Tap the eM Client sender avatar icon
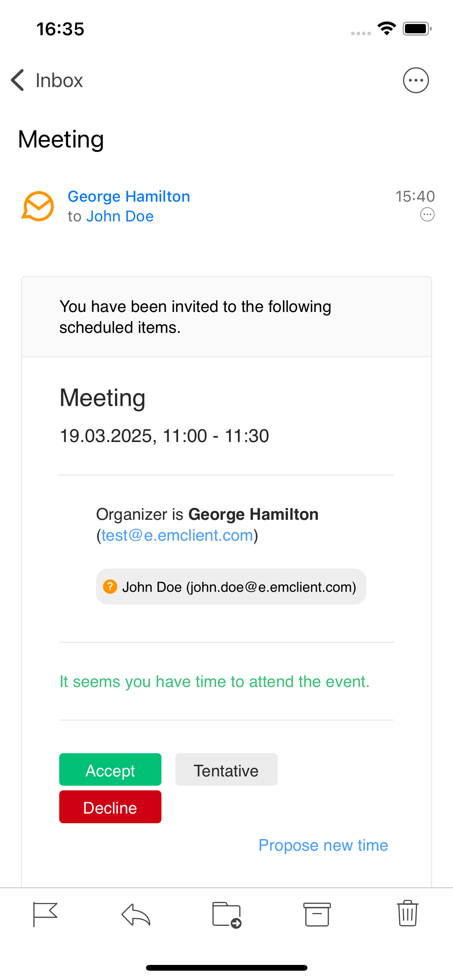Viewport: 453px width, 980px height. coord(38,206)
